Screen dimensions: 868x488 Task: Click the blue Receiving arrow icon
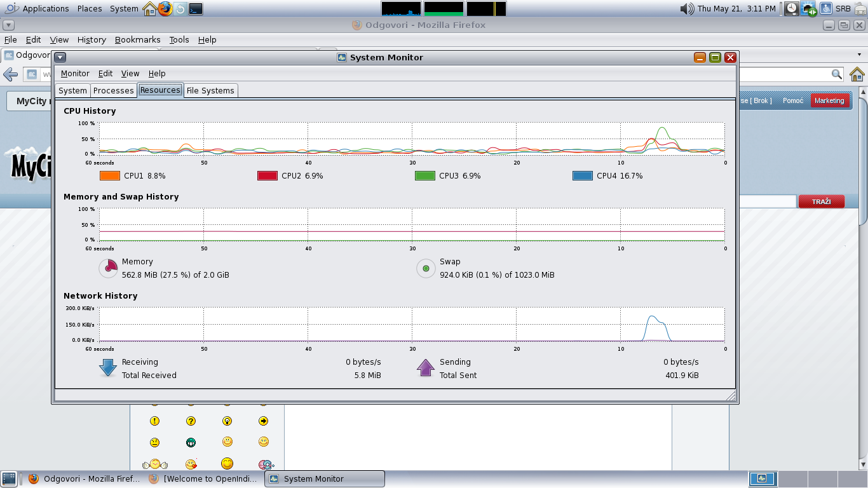(x=108, y=368)
